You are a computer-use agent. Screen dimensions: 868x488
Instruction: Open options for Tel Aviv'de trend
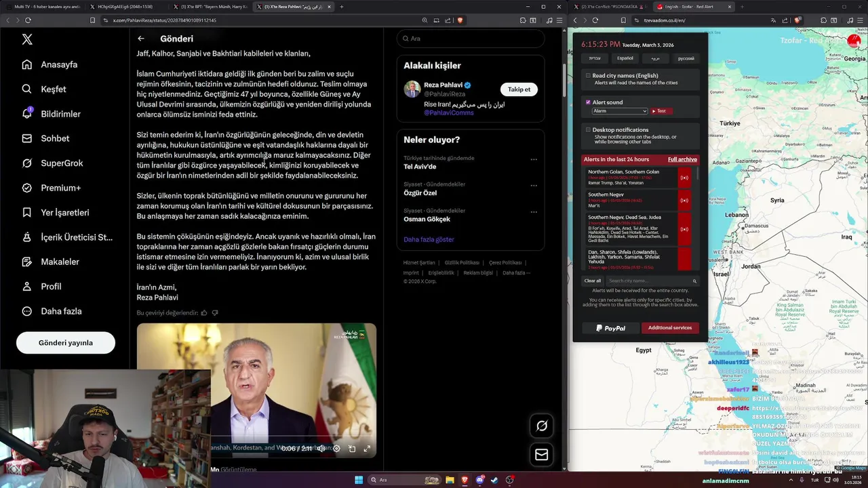[534, 159]
